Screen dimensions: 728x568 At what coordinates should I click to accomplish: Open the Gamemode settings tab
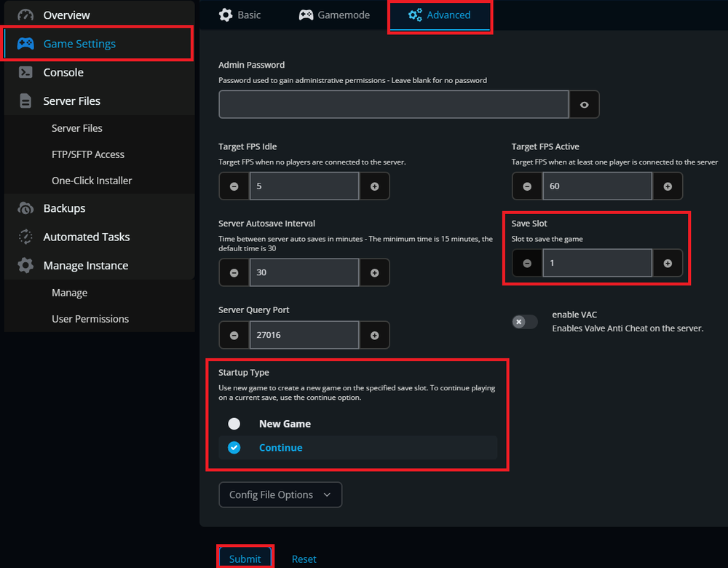coord(333,14)
